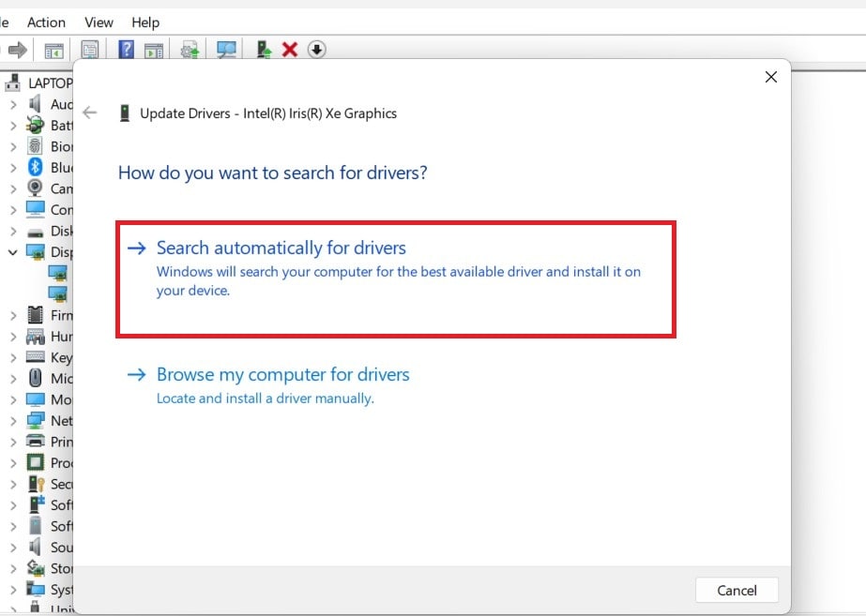This screenshot has height=616, width=866.
Task: Click the Human Interface Devices icon
Action: 36,337
